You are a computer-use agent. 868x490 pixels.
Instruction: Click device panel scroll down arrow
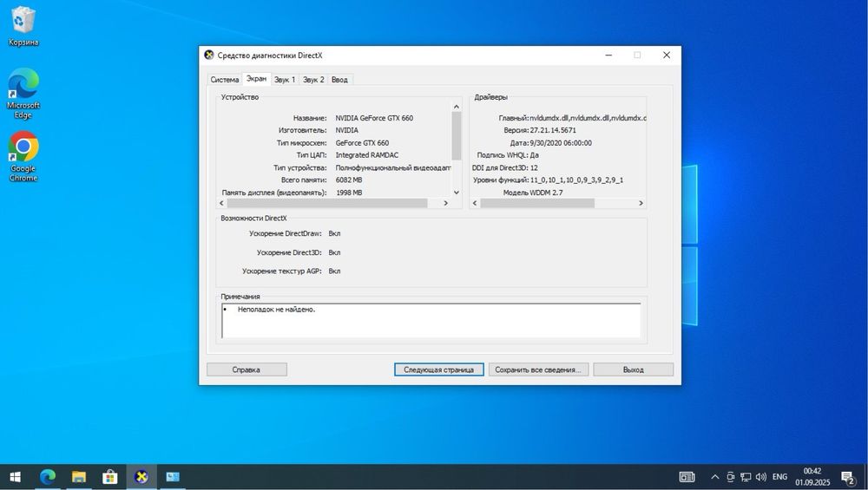pos(457,193)
